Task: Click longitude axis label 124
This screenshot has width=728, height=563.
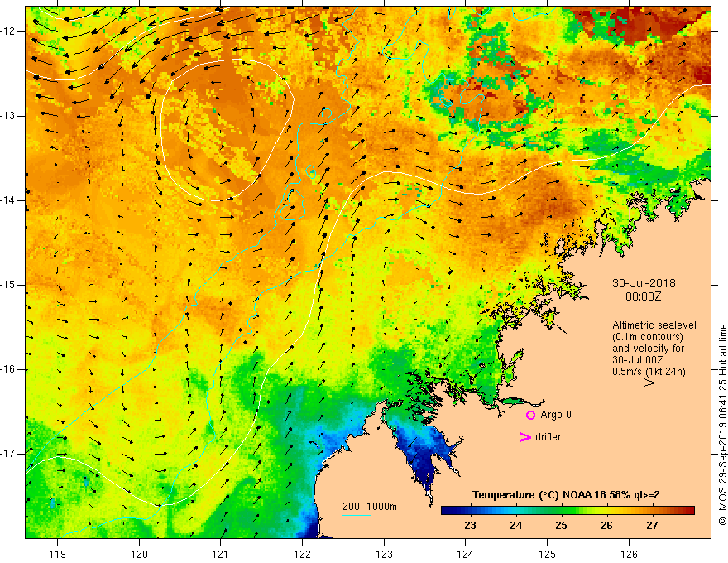Action: click(466, 554)
